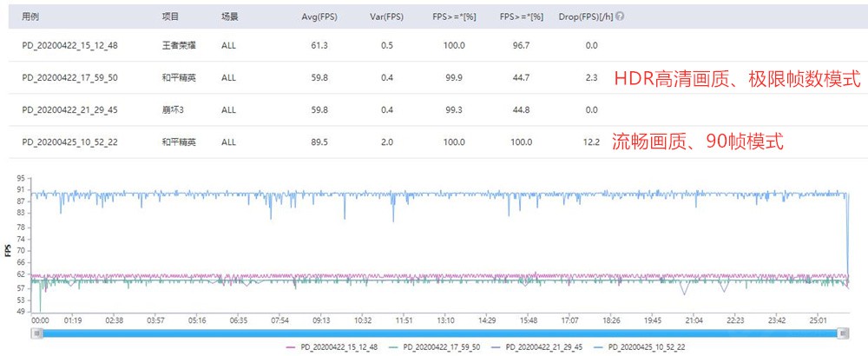Click the 49 label on FPS axis
The width and height of the screenshot is (868, 356).
click(21, 311)
